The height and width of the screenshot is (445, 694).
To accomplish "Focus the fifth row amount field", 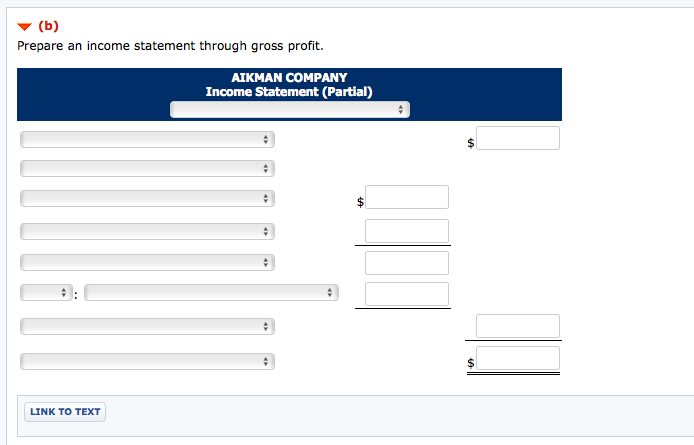I will pos(407,263).
